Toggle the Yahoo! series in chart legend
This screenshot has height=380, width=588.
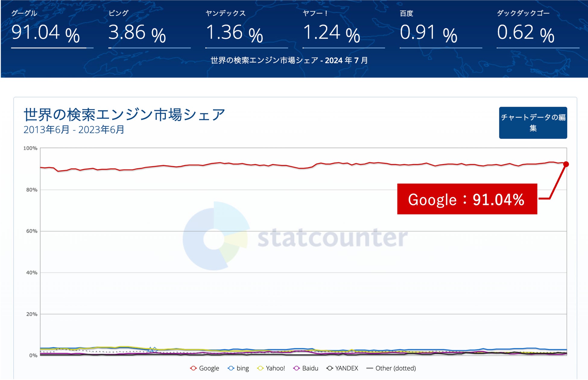271,368
